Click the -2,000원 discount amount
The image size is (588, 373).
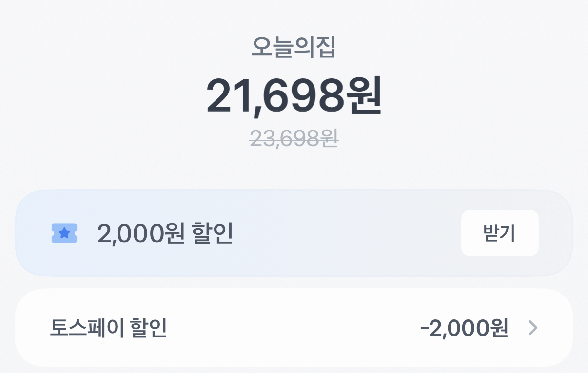464,328
